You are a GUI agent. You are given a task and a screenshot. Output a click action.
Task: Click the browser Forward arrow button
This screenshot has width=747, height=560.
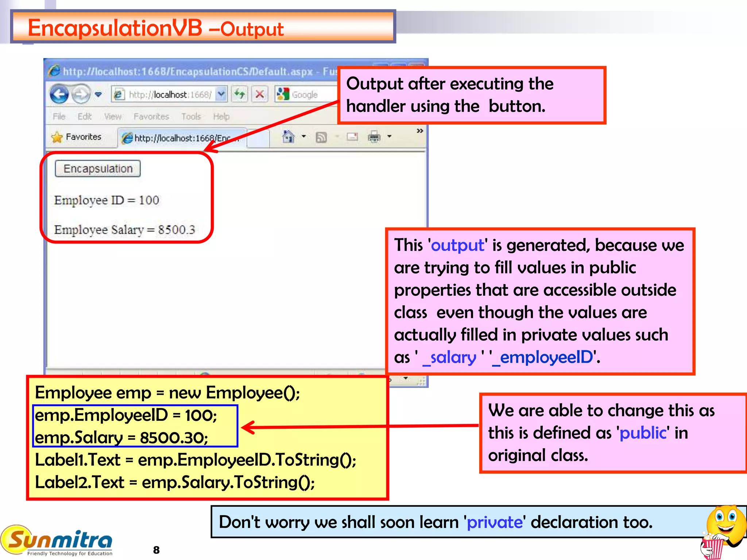coord(81,94)
